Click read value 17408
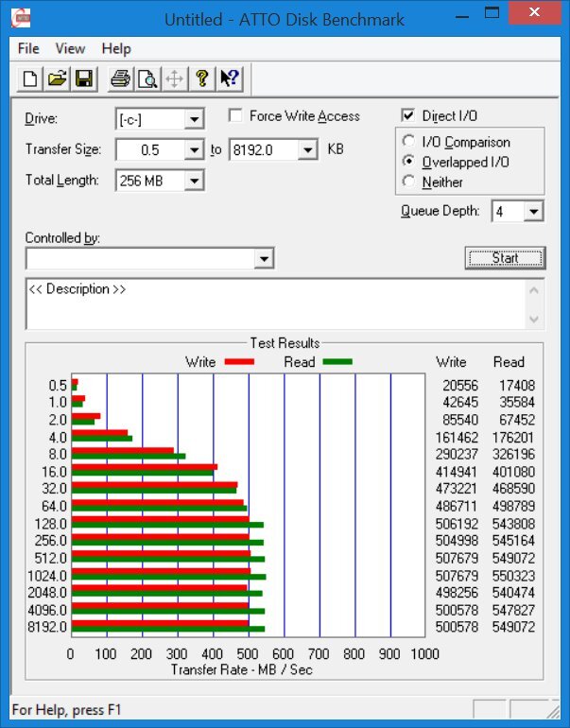The width and height of the screenshot is (570, 728). tap(517, 386)
